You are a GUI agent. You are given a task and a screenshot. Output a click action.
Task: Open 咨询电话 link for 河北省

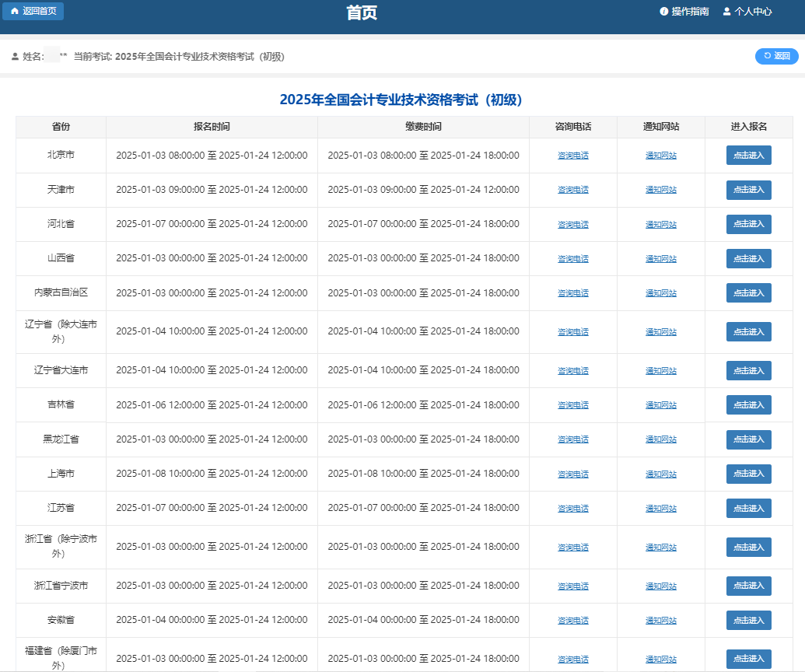click(x=573, y=225)
